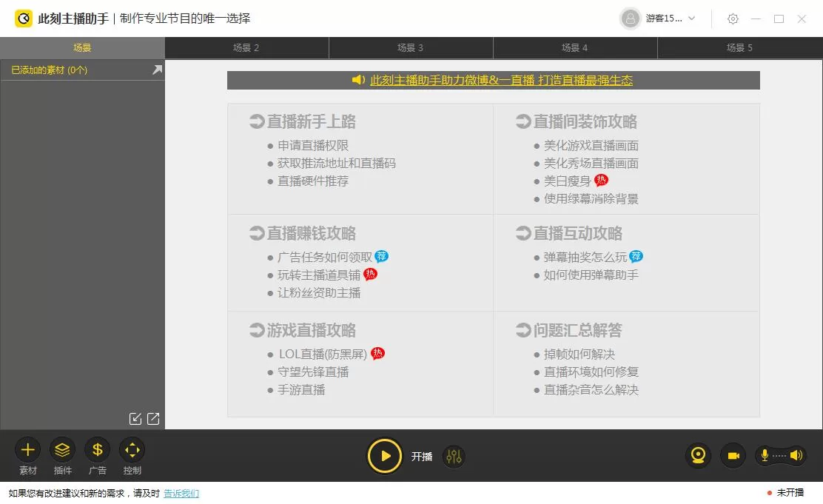This screenshot has width=823, height=504.
Task: Open 获取推流地址和直播码 link
Action: (x=337, y=164)
